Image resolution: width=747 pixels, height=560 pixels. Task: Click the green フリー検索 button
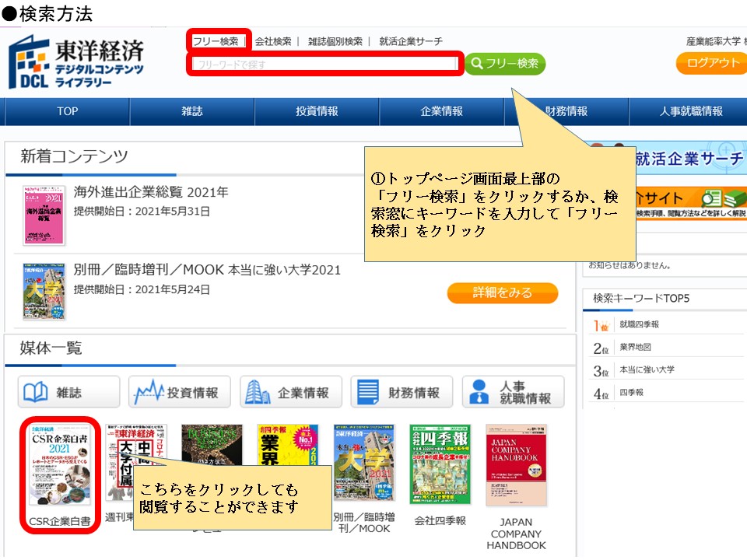click(505, 63)
